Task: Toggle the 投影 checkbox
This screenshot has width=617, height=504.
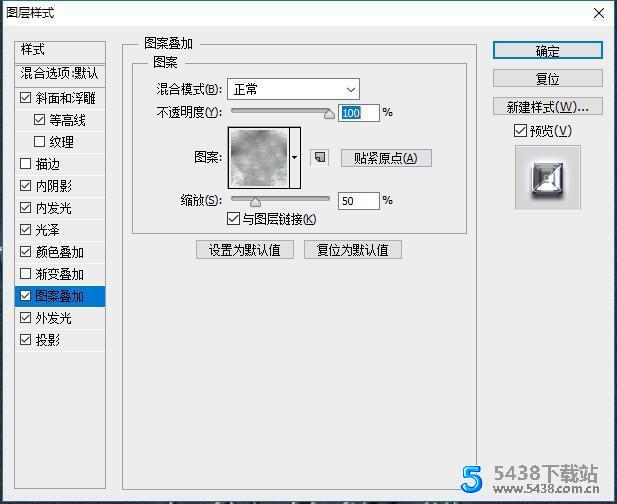Action: [26, 340]
